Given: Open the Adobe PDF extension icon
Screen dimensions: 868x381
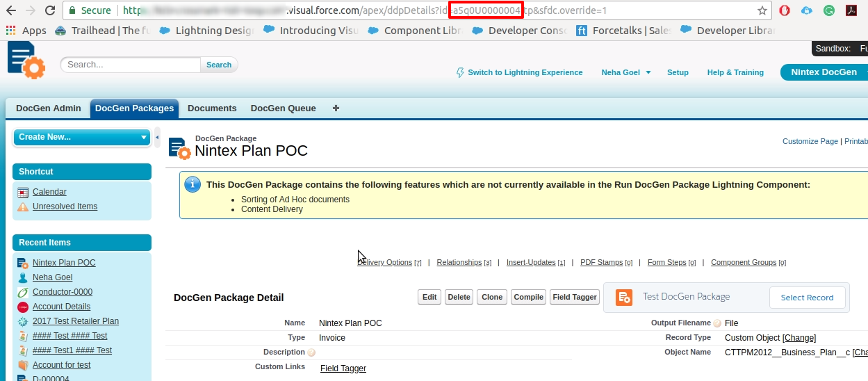Looking at the screenshot, I should 850,10.
